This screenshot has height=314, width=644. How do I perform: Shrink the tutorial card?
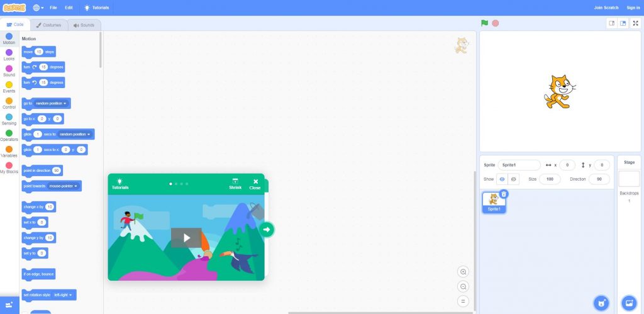pyautogui.click(x=235, y=184)
